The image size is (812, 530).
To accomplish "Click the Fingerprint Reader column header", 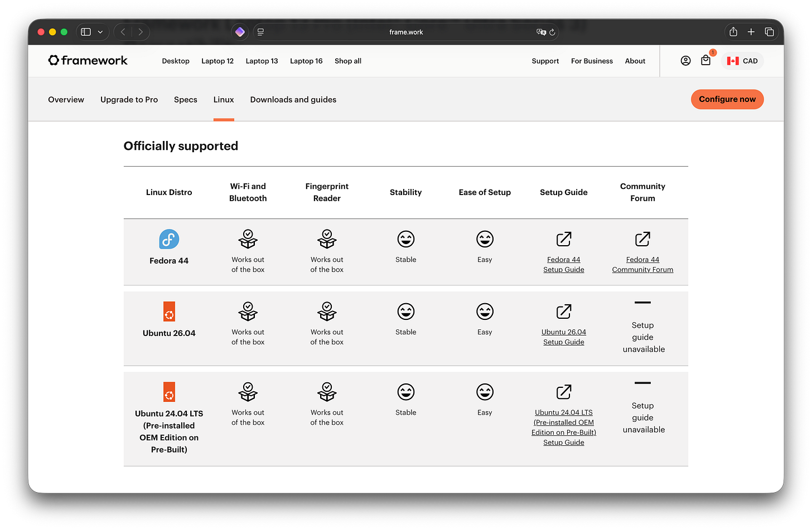I will pos(327,192).
